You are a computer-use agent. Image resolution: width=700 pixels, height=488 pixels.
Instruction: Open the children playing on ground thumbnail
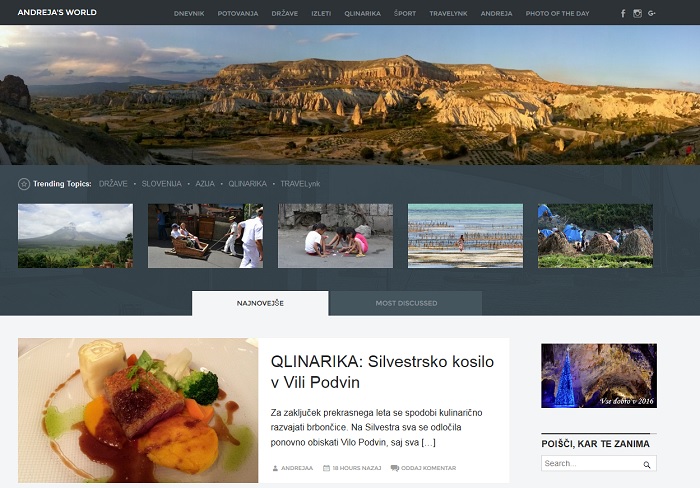(x=335, y=236)
